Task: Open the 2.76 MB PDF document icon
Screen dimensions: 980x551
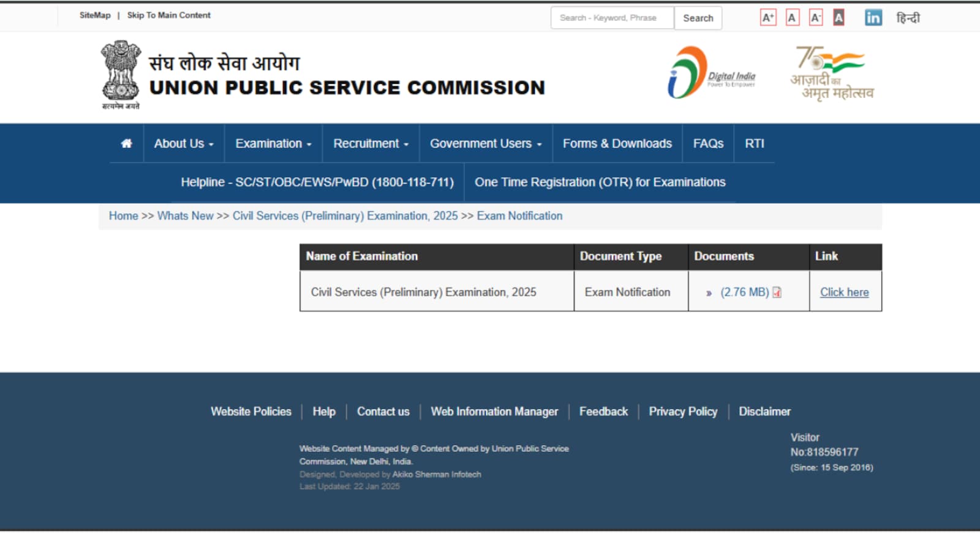Action: (777, 293)
